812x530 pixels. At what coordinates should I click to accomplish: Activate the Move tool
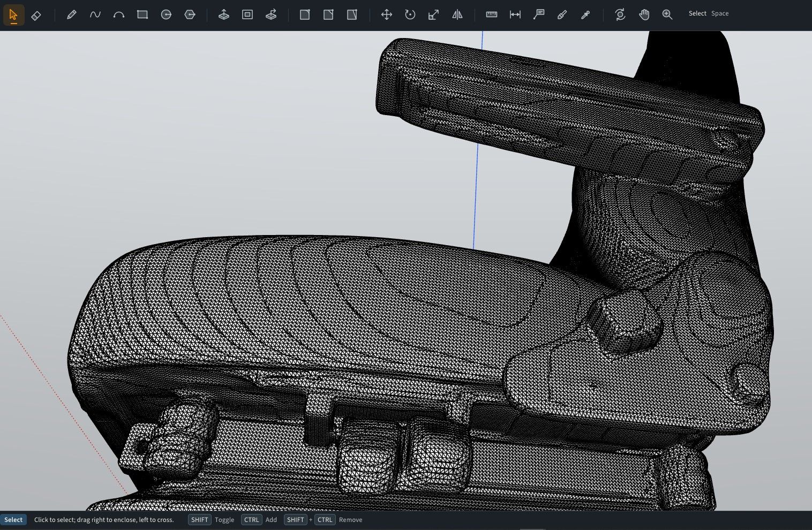(x=387, y=15)
